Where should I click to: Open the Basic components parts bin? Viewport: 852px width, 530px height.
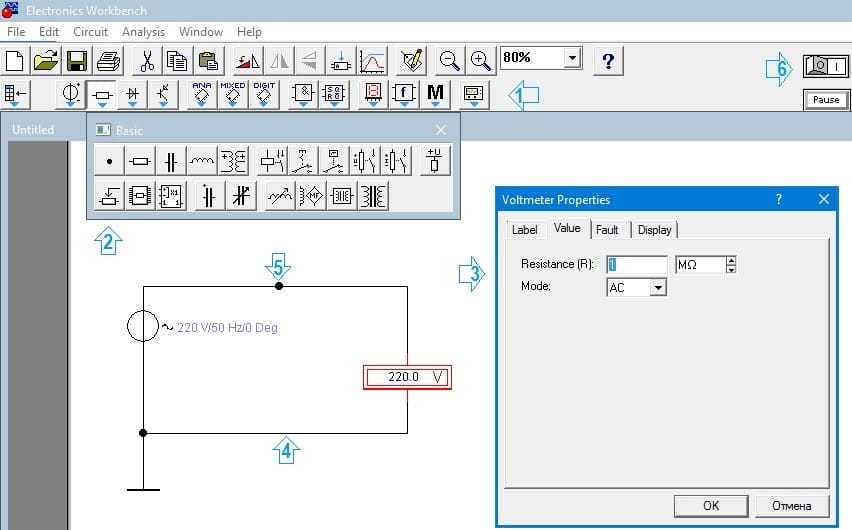[x=102, y=95]
